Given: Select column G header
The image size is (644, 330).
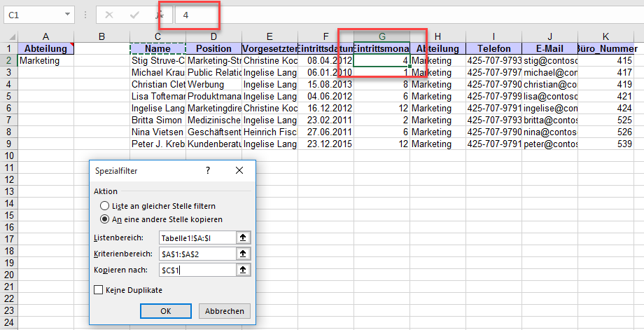Looking at the screenshot, I should pos(381,36).
